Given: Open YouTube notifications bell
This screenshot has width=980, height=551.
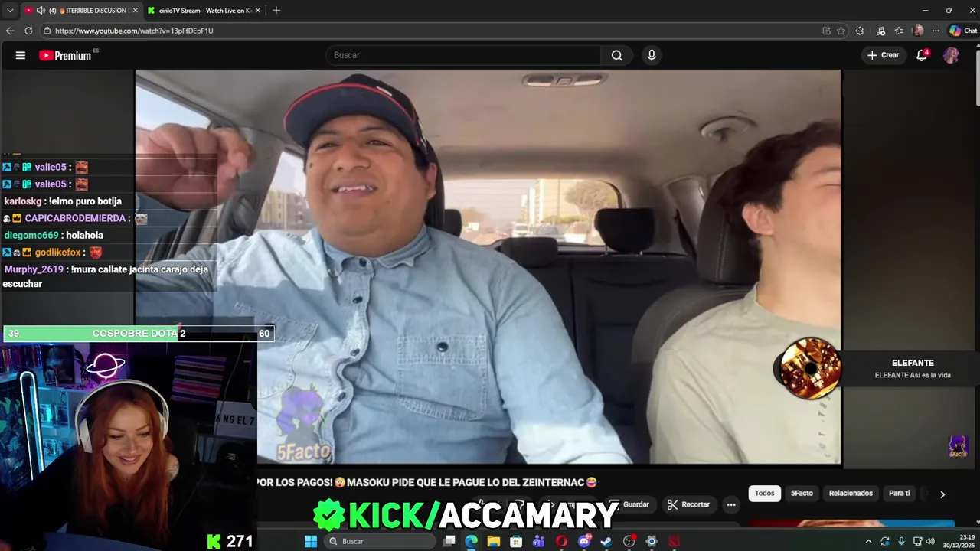Looking at the screenshot, I should [x=922, y=55].
